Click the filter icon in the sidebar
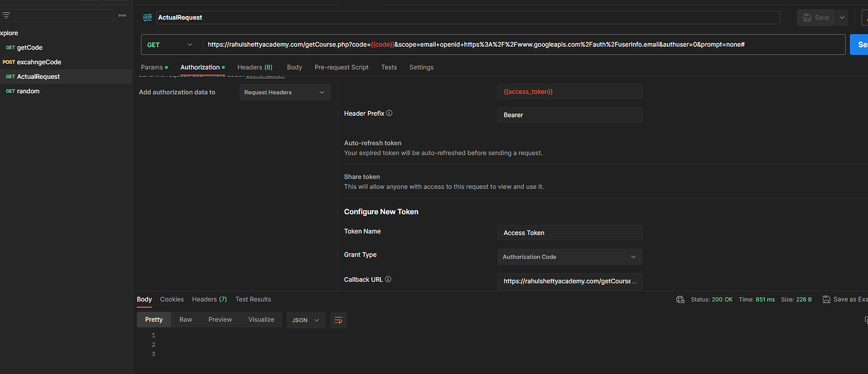 (6, 16)
